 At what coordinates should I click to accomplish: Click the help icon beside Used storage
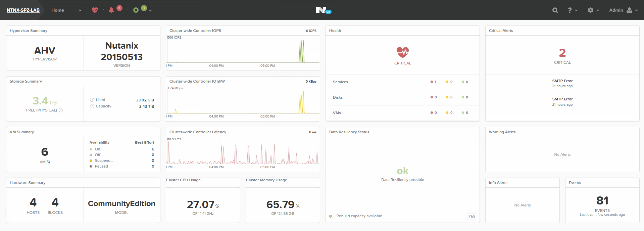92,100
